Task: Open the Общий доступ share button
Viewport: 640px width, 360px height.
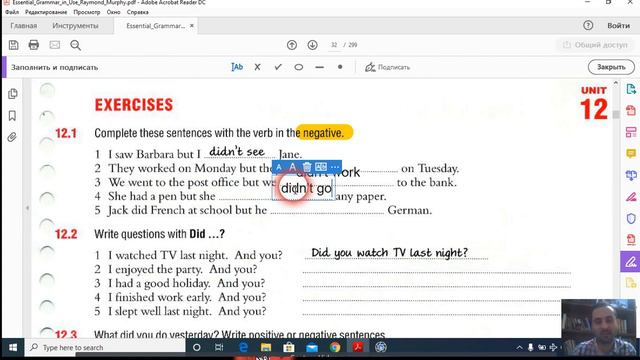Action: coord(596,45)
